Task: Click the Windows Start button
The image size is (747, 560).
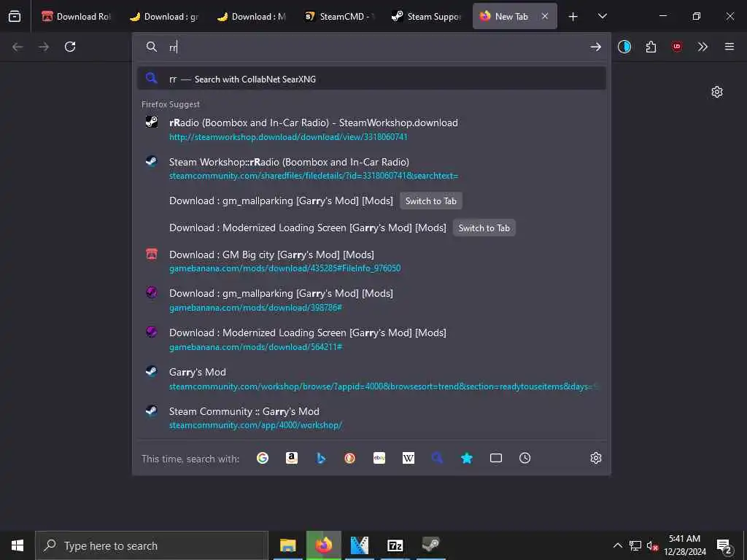Action: (18, 545)
